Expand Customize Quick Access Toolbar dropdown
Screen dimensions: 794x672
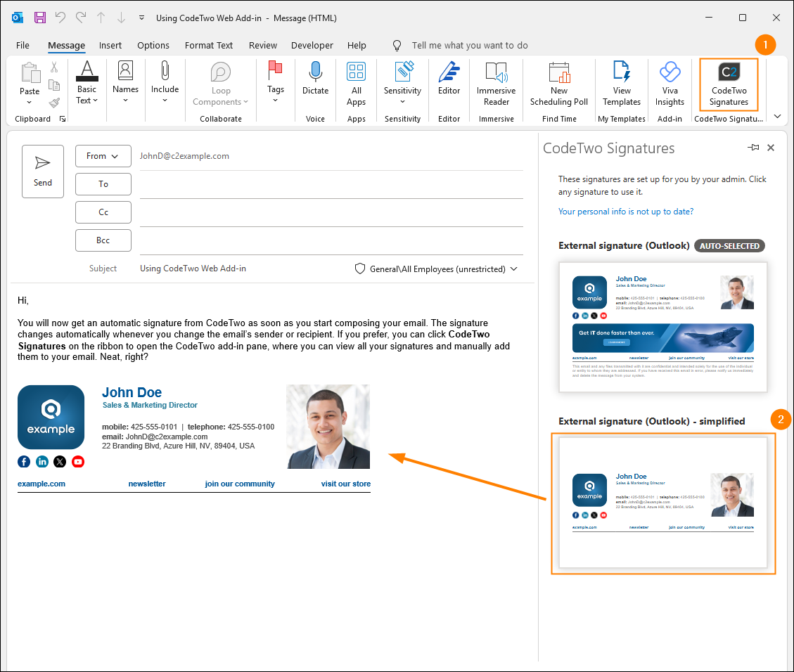[142, 18]
